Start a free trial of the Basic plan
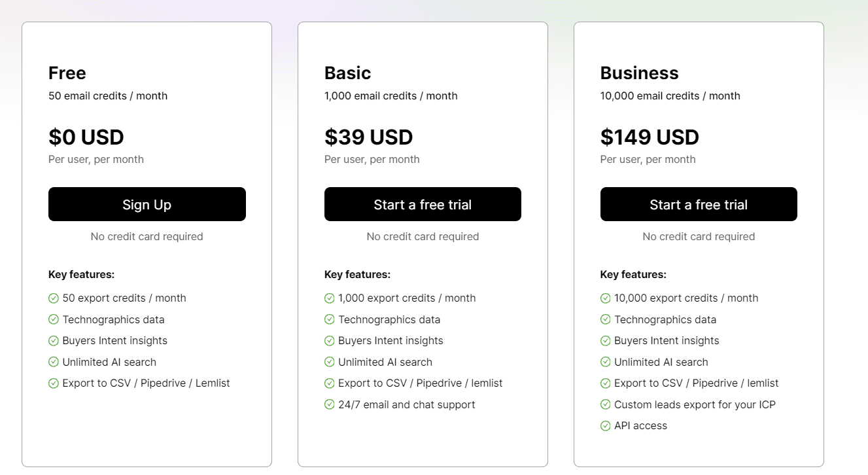Image resolution: width=868 pixels, height=475 pixels. tap(423, 203)
